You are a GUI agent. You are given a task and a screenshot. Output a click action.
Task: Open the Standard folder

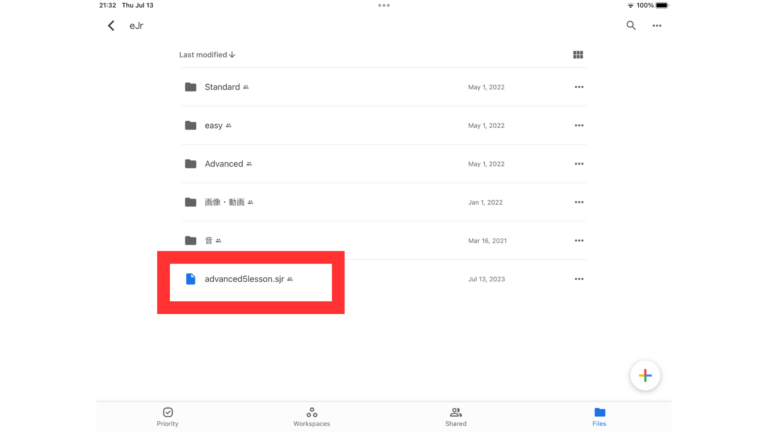(222, 87)
